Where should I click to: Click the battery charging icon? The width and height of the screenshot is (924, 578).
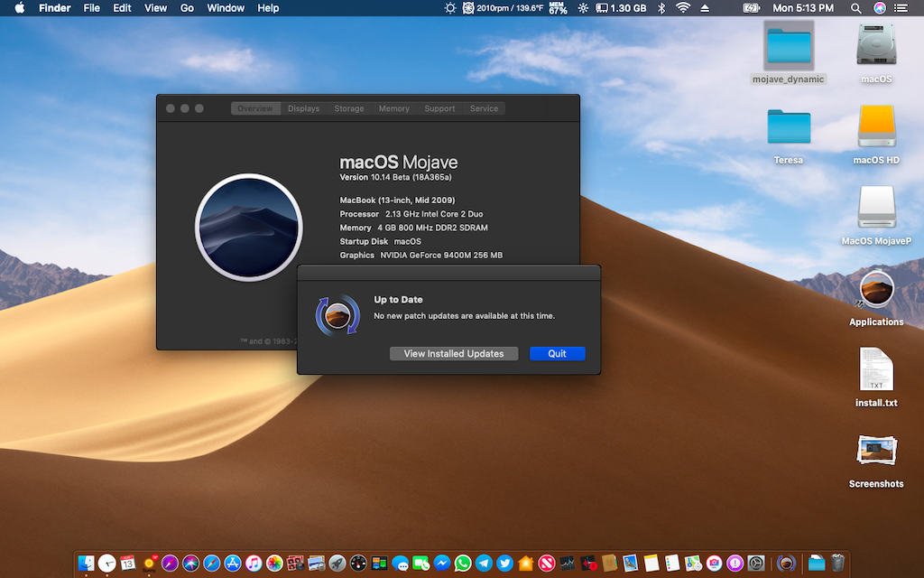point(752,7)
